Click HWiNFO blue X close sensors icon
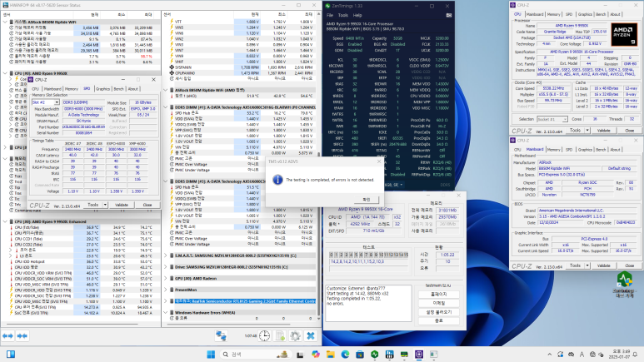The width and height of the screenshot is (644, 362). click(311, 335)
